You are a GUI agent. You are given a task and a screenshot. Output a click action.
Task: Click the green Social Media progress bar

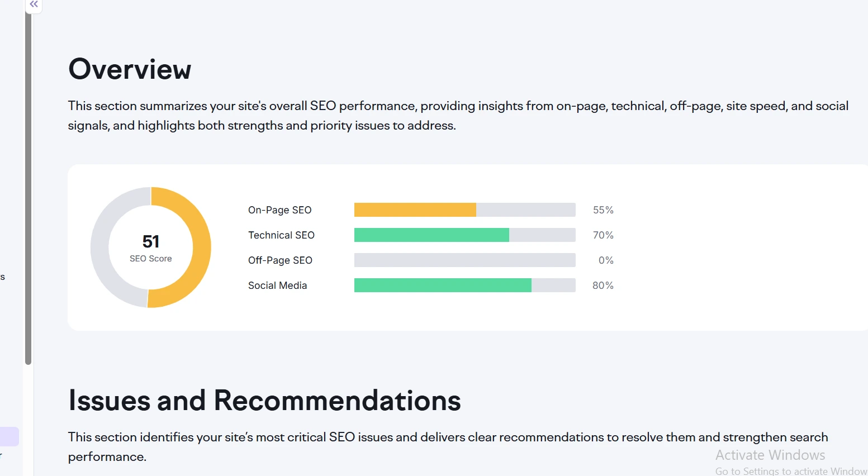point(443,285)
